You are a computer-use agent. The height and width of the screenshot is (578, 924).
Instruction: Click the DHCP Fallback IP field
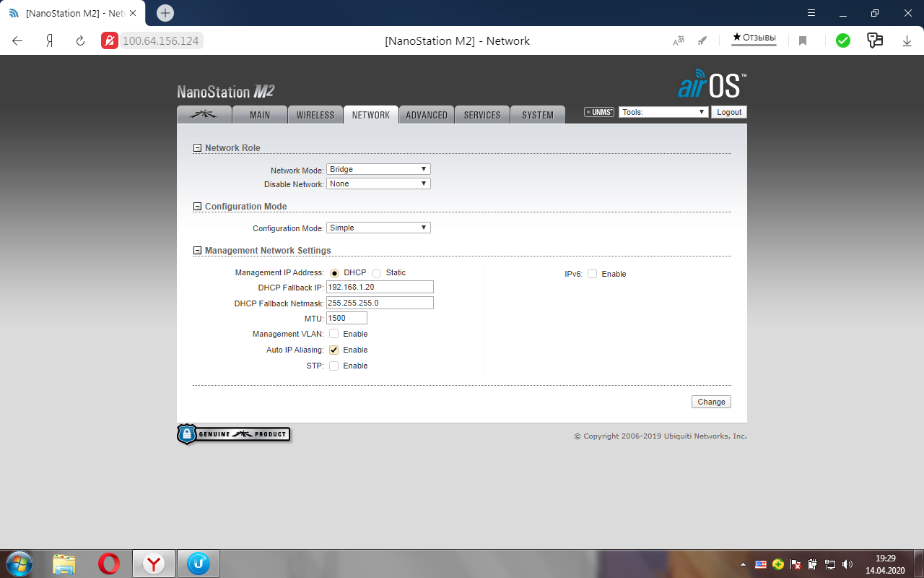coord(380,287)
